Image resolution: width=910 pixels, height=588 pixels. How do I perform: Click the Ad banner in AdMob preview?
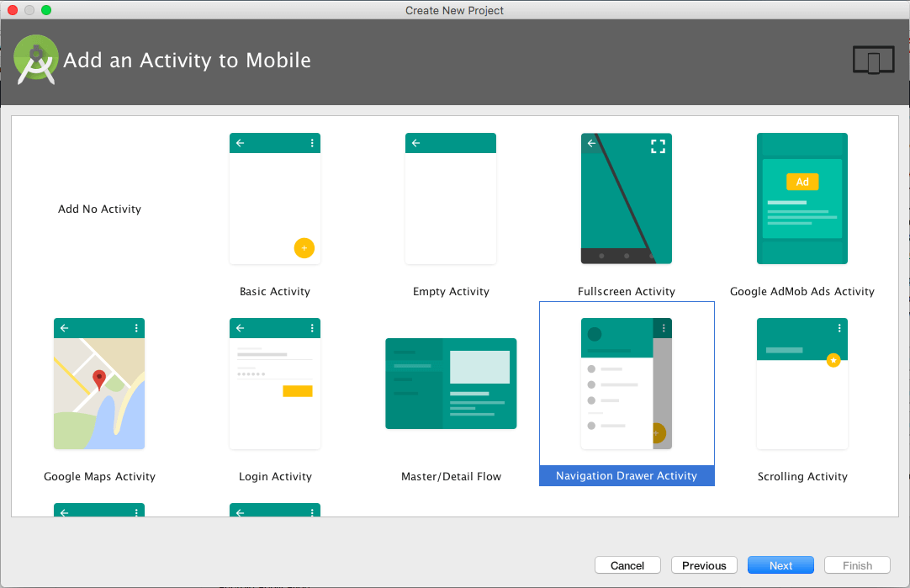point(802,181)
